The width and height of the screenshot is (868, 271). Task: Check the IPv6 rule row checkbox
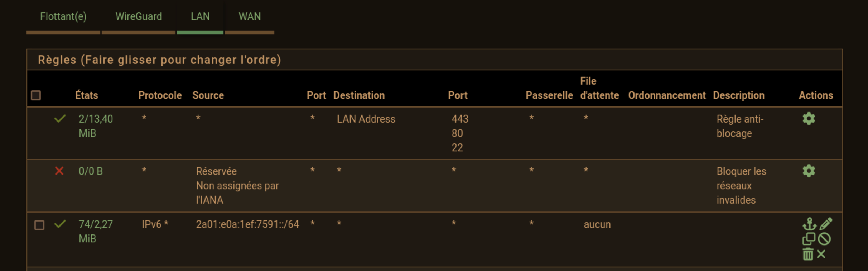point(39,225)
